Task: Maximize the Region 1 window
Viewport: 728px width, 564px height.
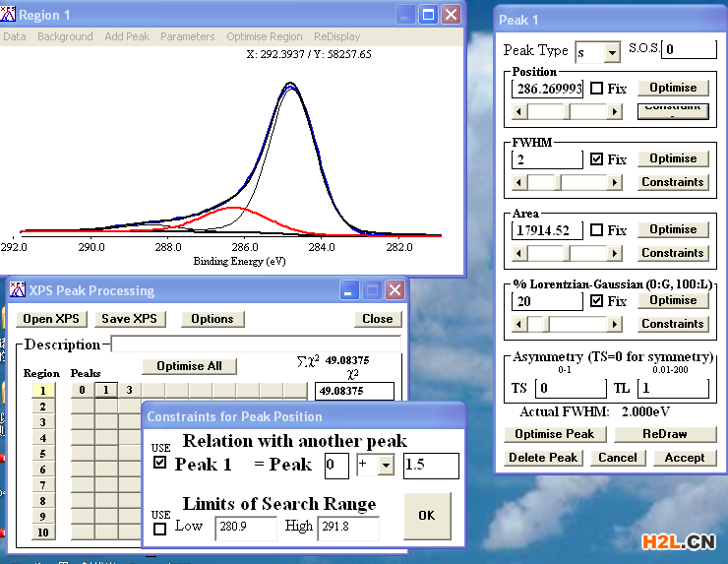Action: click(428, 15)
